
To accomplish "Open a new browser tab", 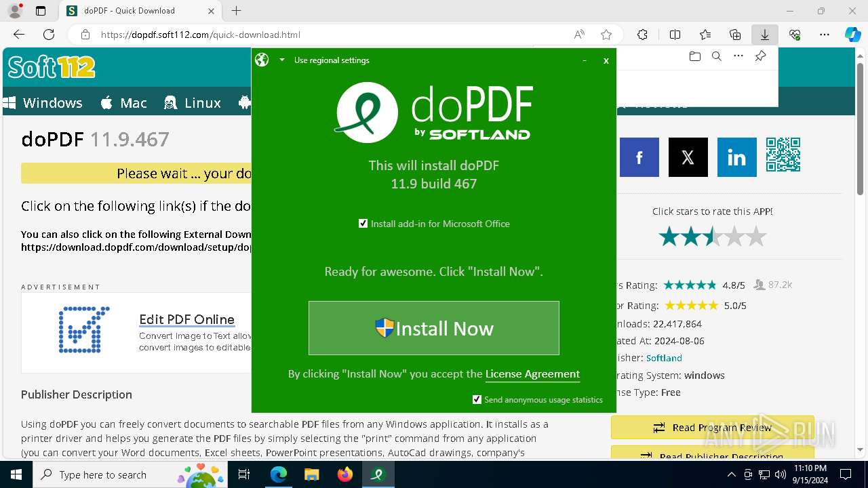I will click(236, 11).
